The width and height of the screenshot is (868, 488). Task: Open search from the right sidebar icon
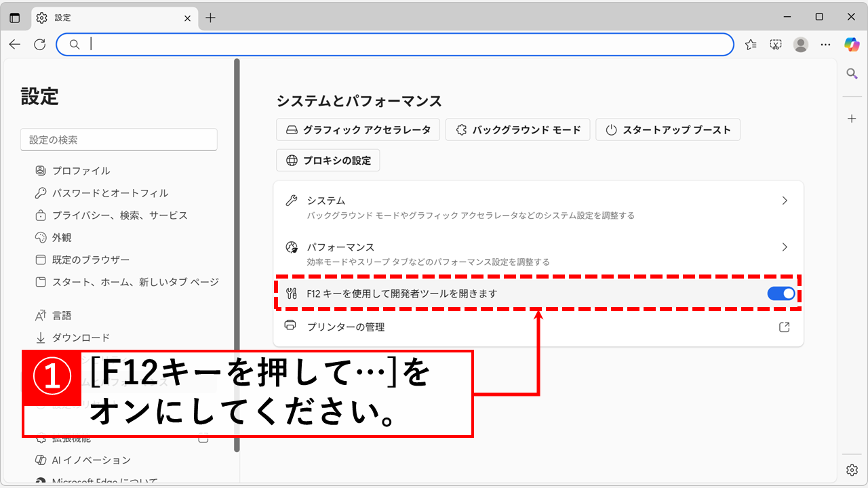(x=851, y=73)
